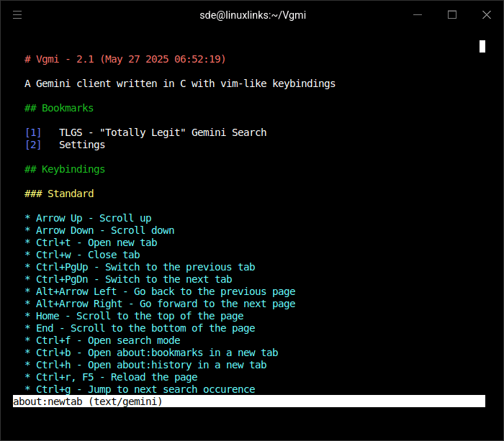Viewport: 504px width, 441px height.
Task: Select the Vgmi 2.1 version heading
Action: 125,59
